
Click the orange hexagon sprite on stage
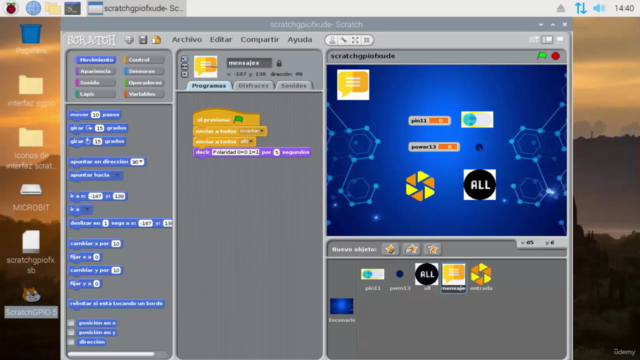[420, 186]
